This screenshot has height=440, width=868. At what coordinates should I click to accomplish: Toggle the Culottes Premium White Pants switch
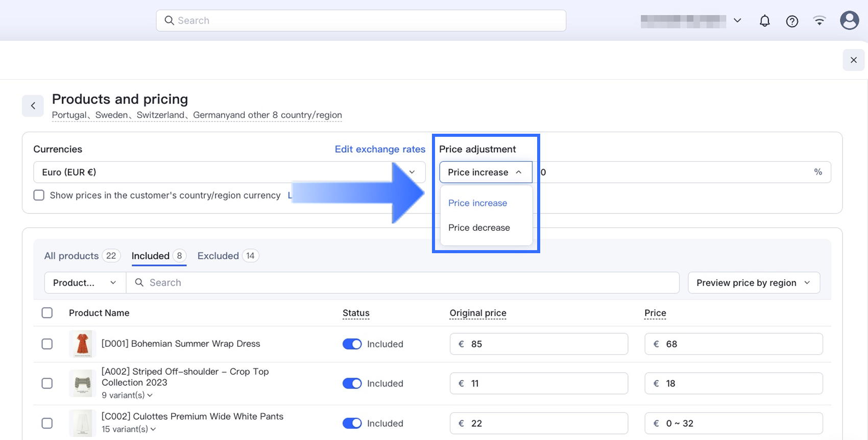click(x=352, y=423)
